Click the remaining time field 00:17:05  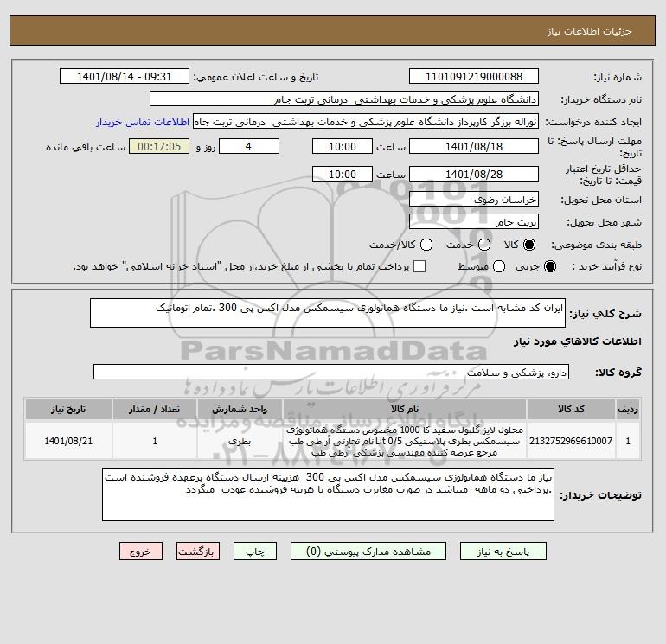click(x=159, y=146)
